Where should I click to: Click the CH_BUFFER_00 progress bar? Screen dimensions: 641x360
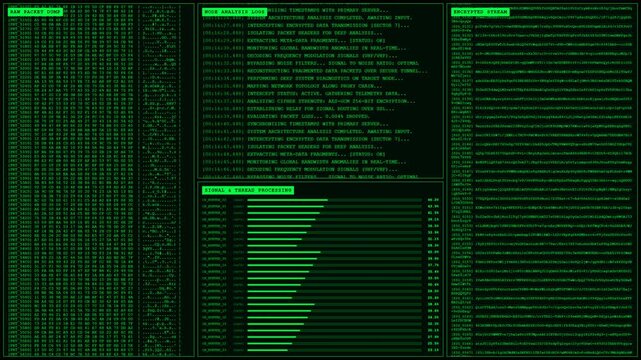pyautogui.click(x=334, y=200)
